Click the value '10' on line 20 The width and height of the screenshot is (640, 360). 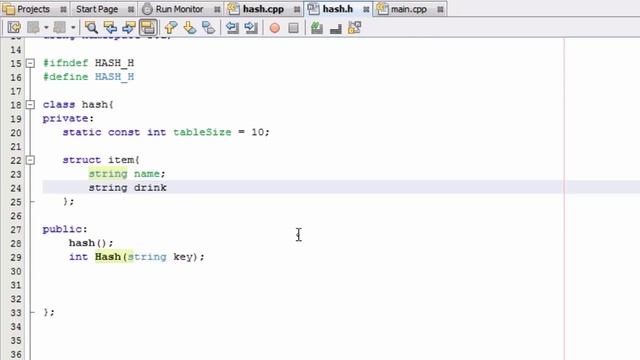258,132
